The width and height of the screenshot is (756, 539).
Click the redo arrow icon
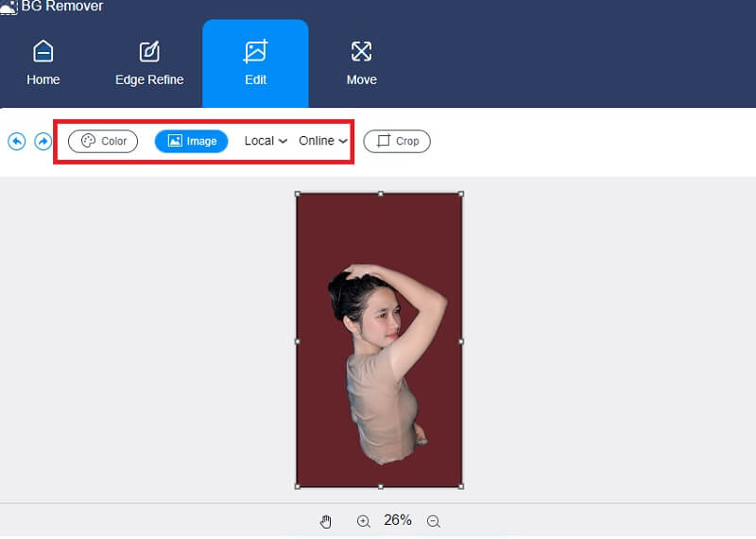[43, 141]
